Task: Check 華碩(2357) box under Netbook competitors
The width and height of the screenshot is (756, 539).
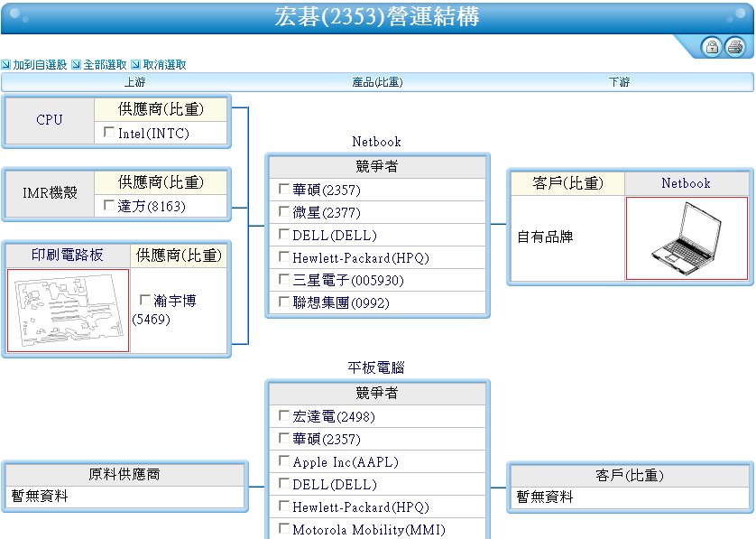Action: [284, 189]
